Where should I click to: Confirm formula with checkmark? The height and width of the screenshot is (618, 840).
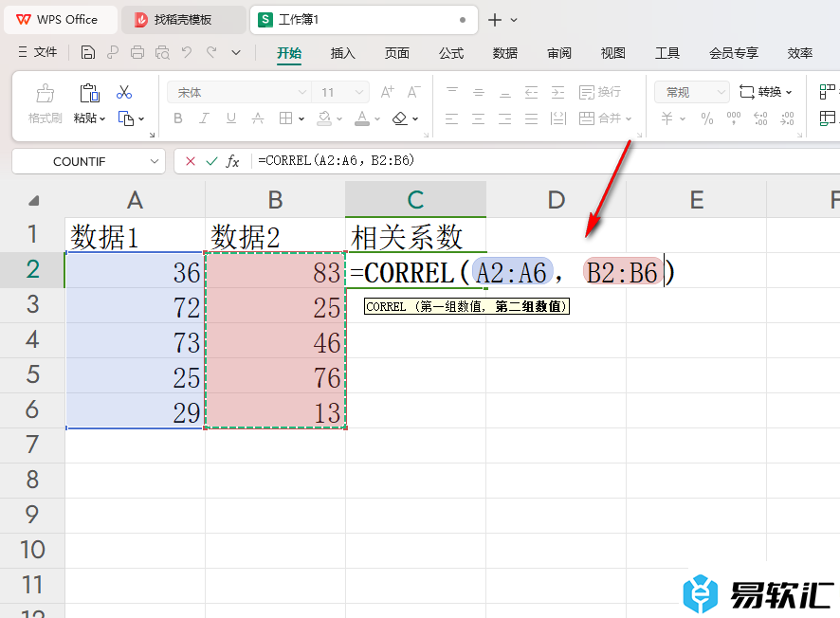[211, 161]
